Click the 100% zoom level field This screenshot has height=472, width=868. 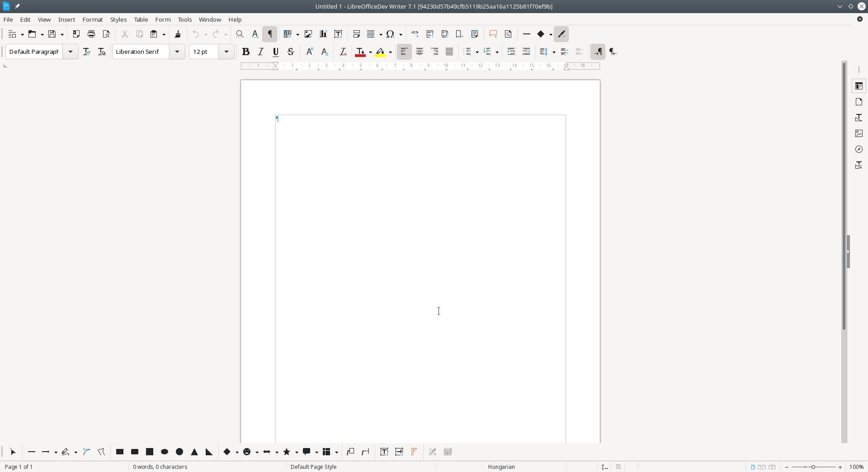856,467
